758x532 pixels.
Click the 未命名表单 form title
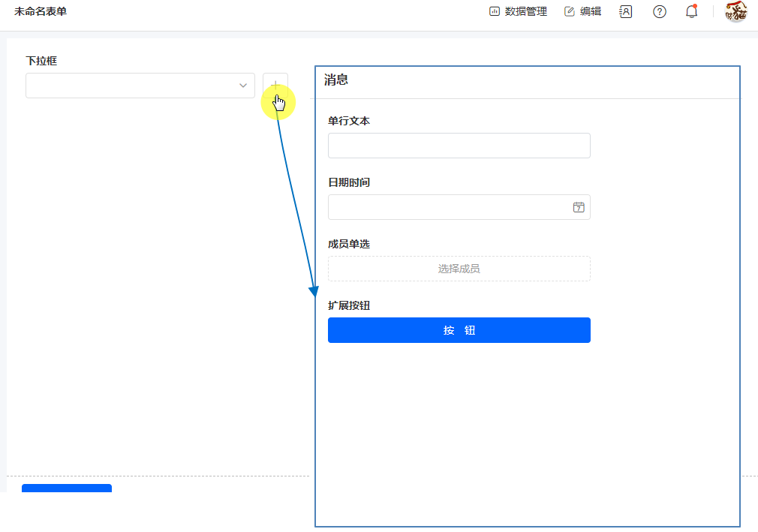pos(41,11)
